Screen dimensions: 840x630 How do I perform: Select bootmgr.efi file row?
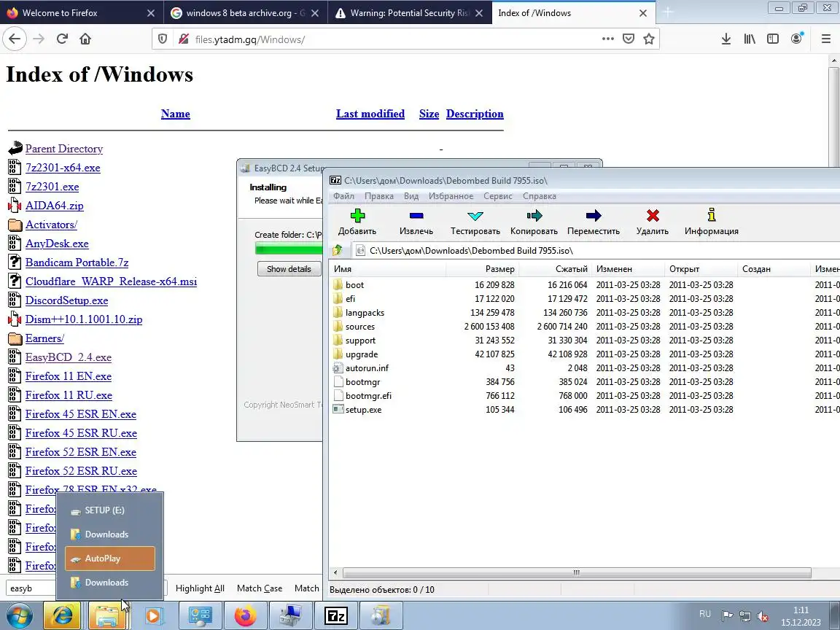click(x=584, y=395)
